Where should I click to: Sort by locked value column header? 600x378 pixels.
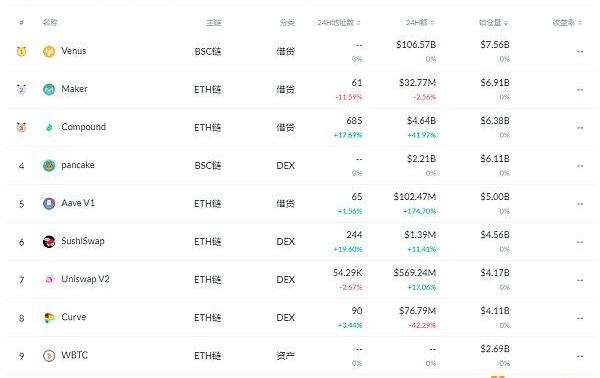coord(493,23)
